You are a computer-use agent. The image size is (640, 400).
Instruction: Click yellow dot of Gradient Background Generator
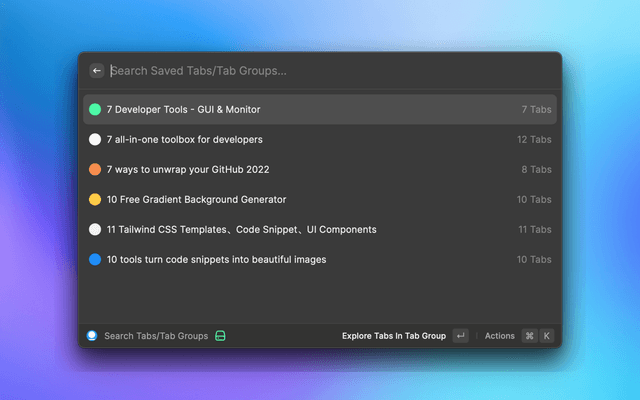(x=95, y=199)
